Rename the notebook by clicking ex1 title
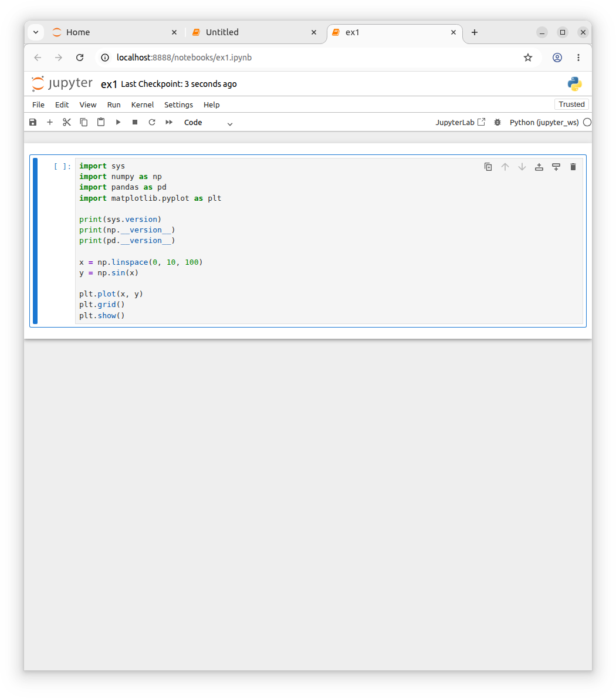This screenshot has width=616, height=698. click(x=109, y=84)
